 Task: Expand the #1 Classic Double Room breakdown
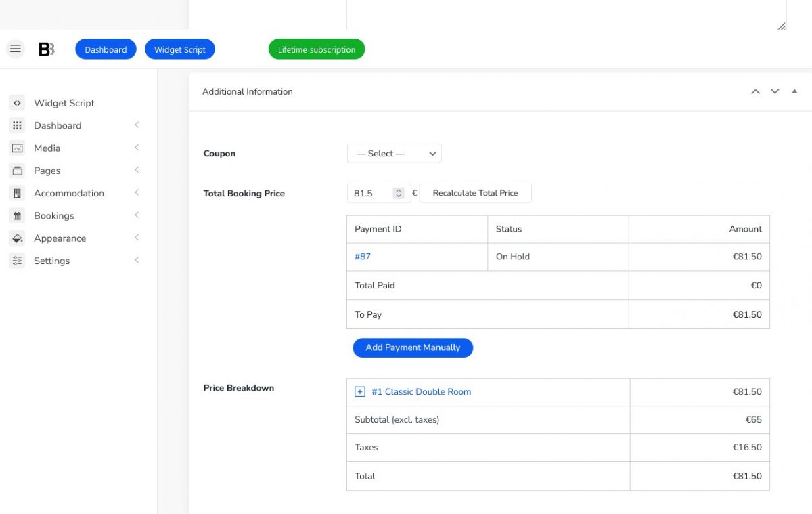point(359,391)
